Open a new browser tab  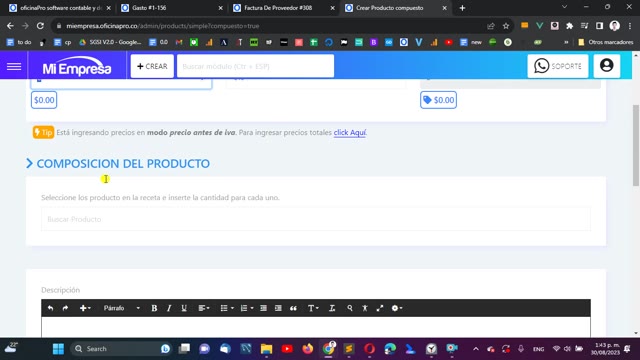pos(462,8)
